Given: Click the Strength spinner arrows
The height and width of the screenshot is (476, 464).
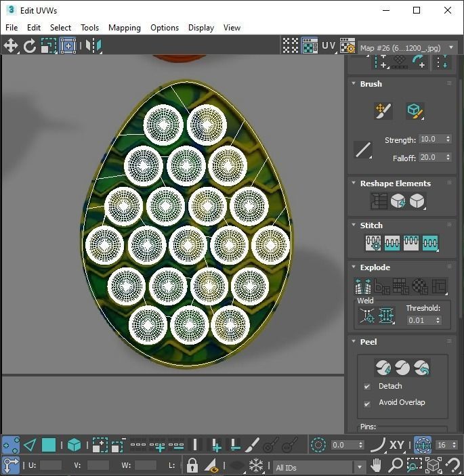Looking at the screenshot, I should point(448,139).
